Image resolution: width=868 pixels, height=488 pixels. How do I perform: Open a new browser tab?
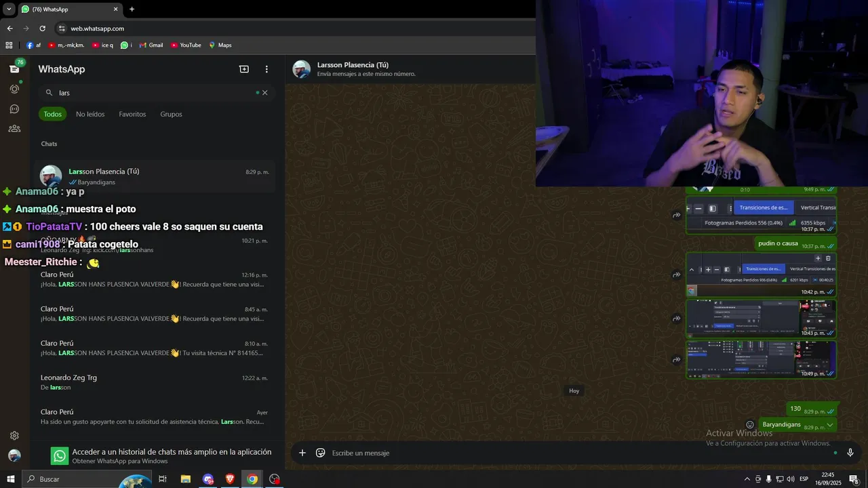tap(132, 9)
